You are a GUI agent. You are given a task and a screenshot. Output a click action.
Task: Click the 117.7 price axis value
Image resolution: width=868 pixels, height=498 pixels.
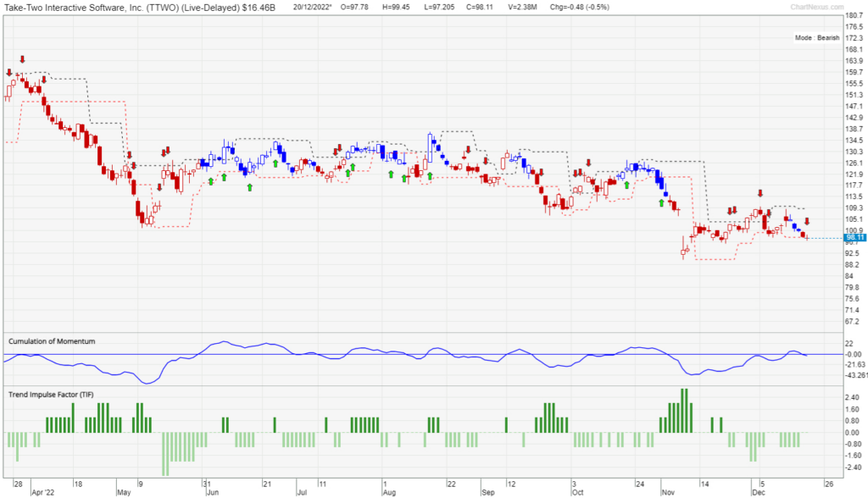click(x=854, y=185)
